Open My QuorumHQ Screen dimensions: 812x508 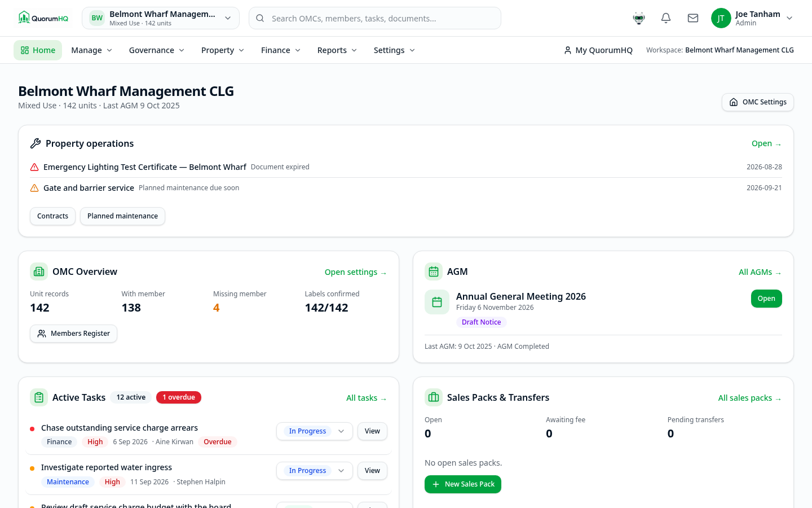pos(598,50)
